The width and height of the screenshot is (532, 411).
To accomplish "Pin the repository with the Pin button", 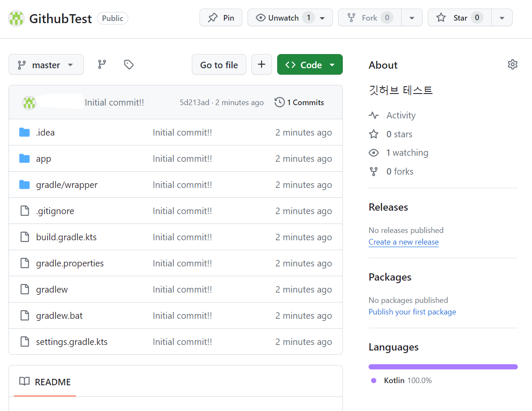I will point(221,18).
